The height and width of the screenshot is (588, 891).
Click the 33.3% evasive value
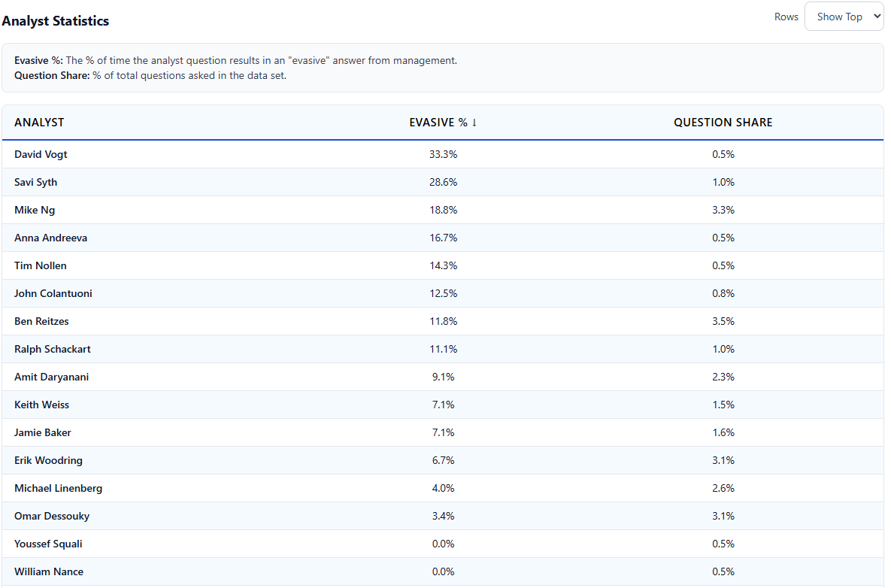(x=443, y=155)
